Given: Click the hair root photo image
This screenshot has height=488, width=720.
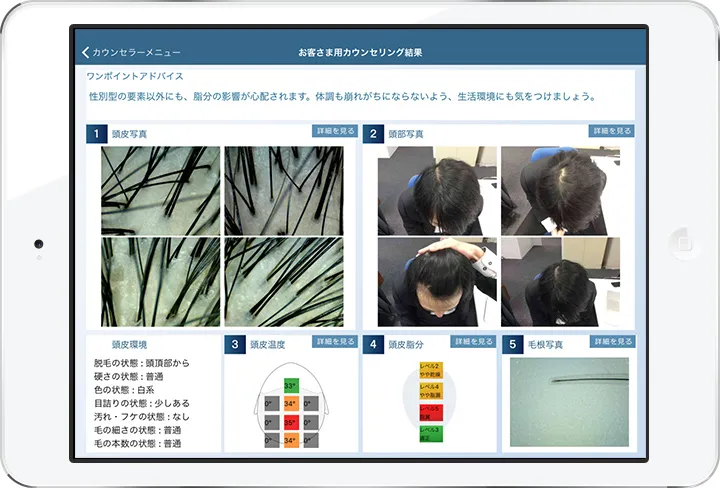Looking at the screenshot, I should pos(569,396).
